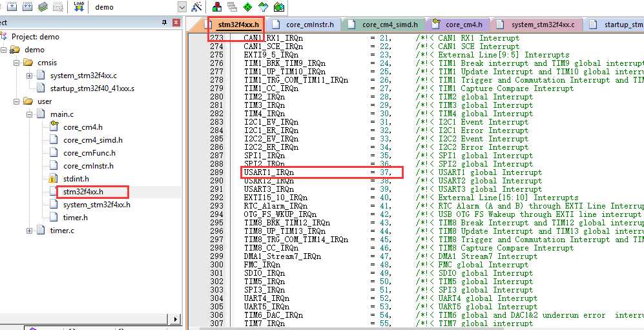
Task: Click the LOAD download-to-flash icon
Action: (x=79, y=6)
